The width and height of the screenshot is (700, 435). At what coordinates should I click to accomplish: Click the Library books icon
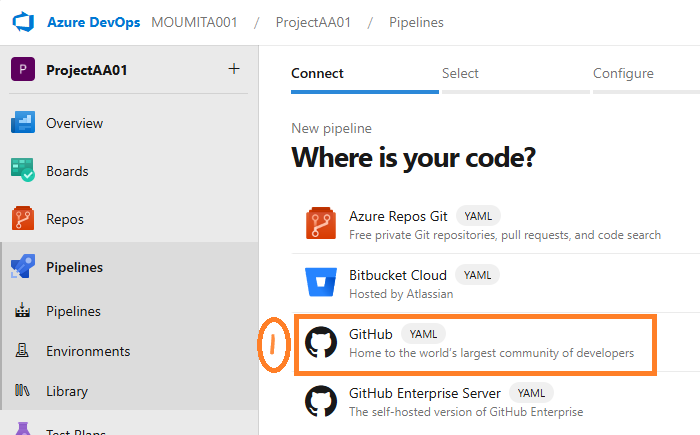pyautogui.click(x=22, y=390)
